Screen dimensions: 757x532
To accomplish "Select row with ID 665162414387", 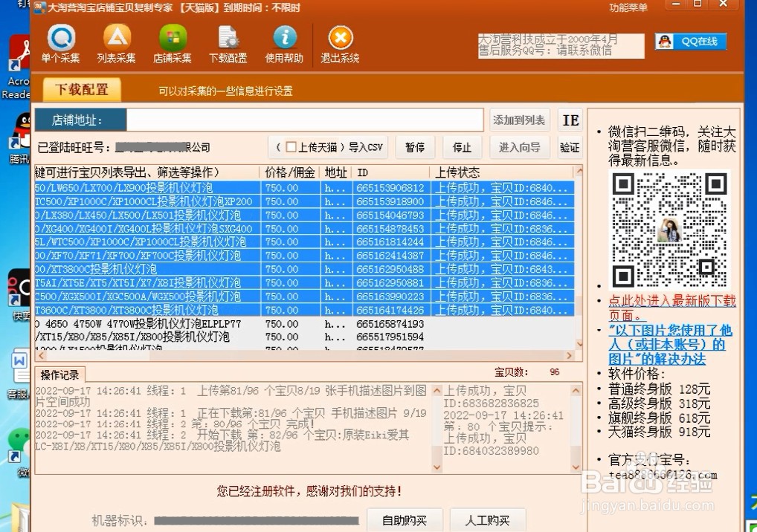I will 305,255.
